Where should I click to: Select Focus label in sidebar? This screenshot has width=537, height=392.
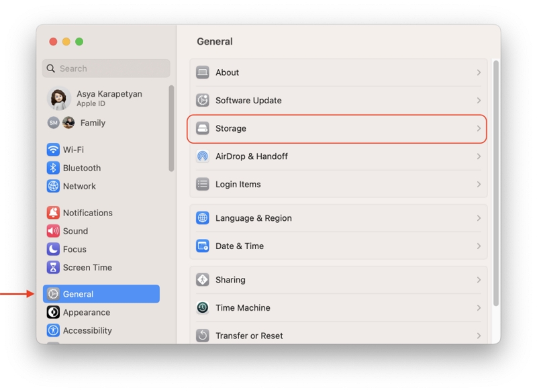tap(75, 249)
